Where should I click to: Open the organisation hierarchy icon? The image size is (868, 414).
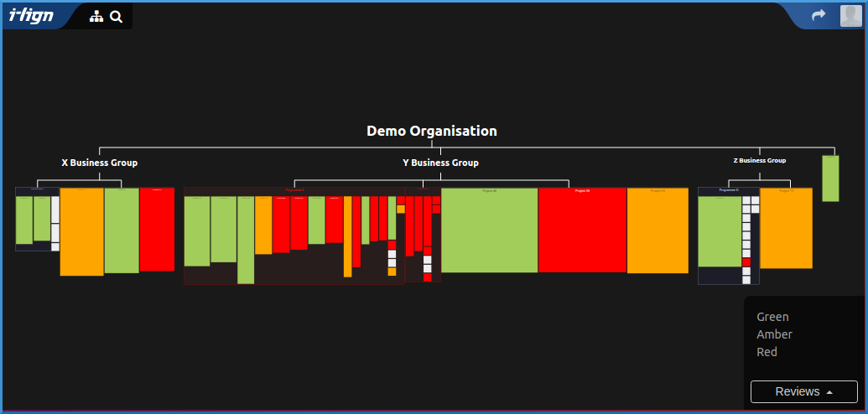[96, 17]
